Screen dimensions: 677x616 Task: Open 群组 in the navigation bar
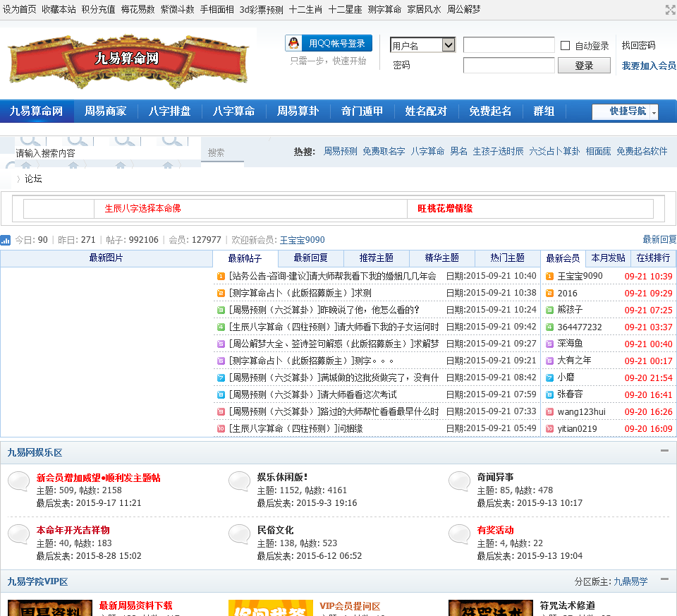(x=544, y=111)
